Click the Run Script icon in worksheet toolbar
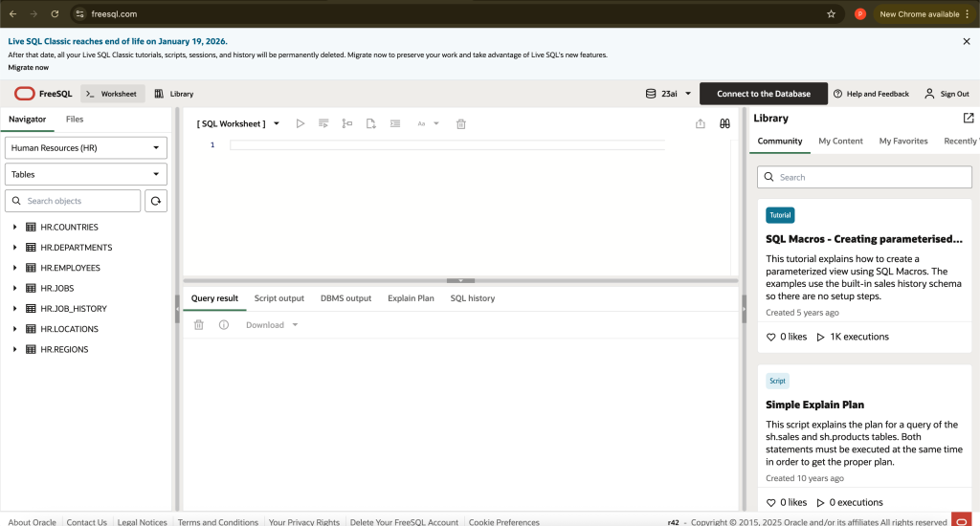The width and height of the screenshot is (980, 526). (x=323, y=123)
